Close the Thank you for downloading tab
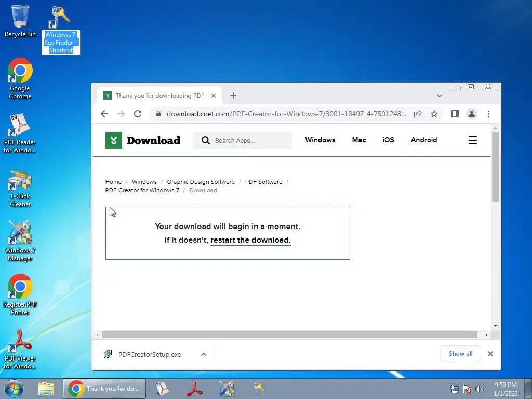 click(x=214, y=96)
